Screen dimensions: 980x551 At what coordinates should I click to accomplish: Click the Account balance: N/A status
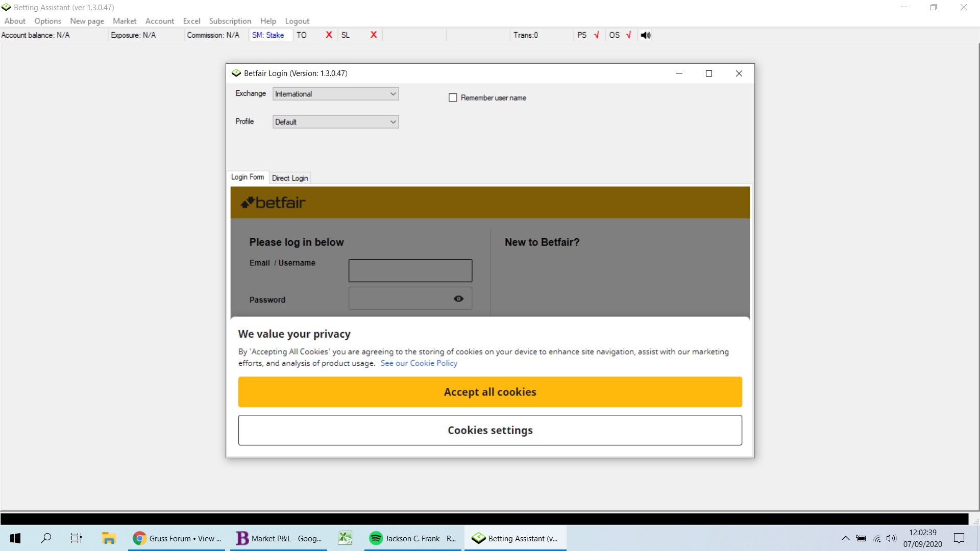36,35
